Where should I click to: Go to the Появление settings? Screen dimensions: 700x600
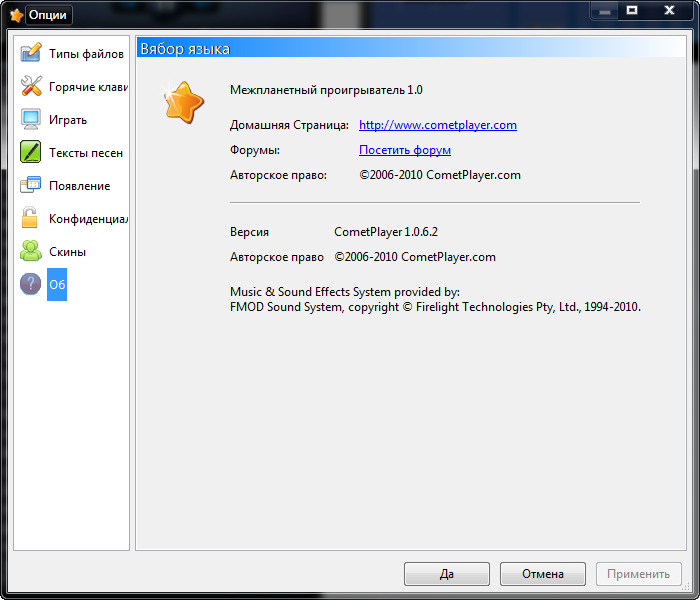[79, 186]
